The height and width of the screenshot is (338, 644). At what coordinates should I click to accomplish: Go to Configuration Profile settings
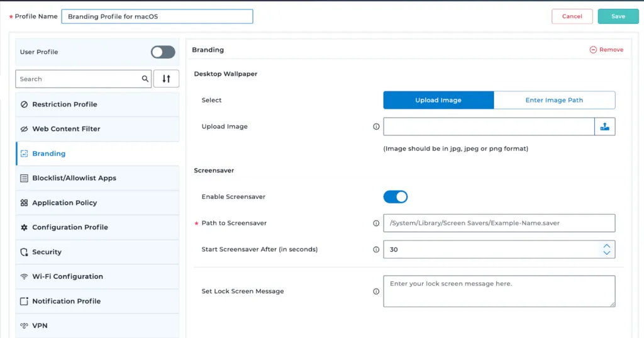point(97,227)
